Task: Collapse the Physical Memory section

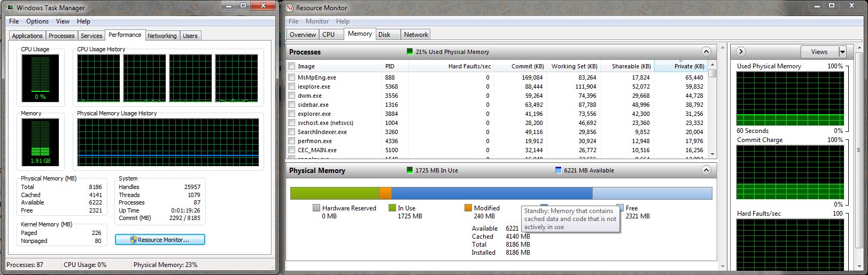Action: point(706,170)
